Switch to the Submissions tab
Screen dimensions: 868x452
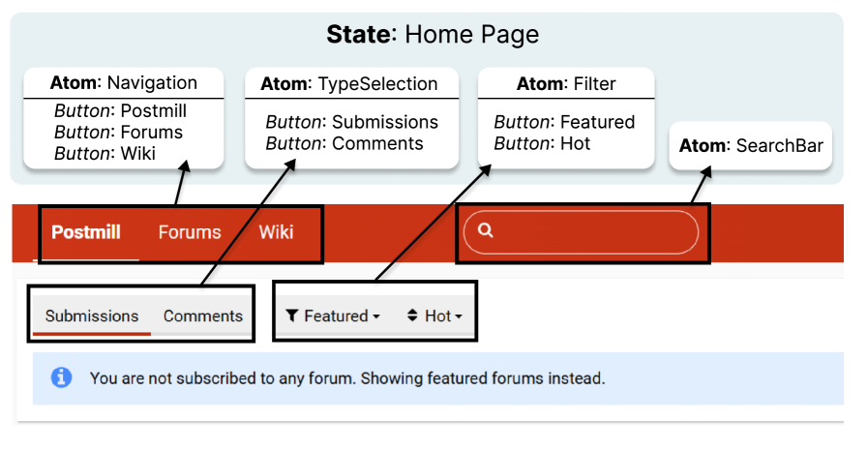[x=92, y=316]
